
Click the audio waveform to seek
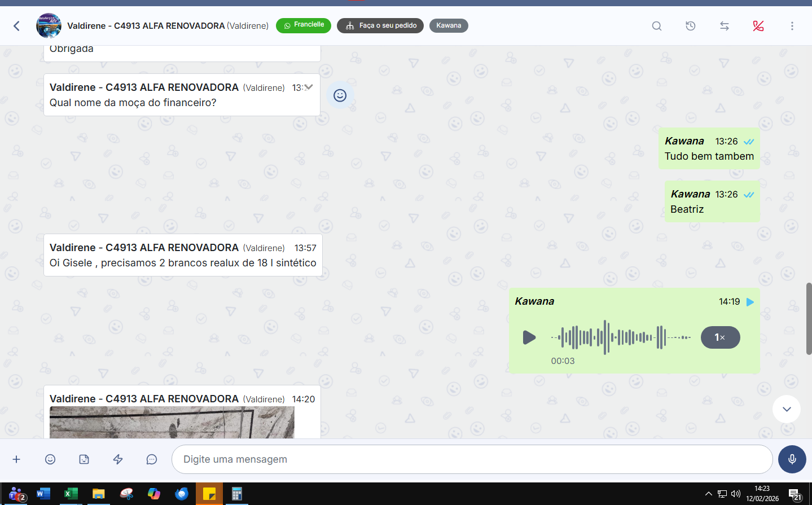[621, 337]
